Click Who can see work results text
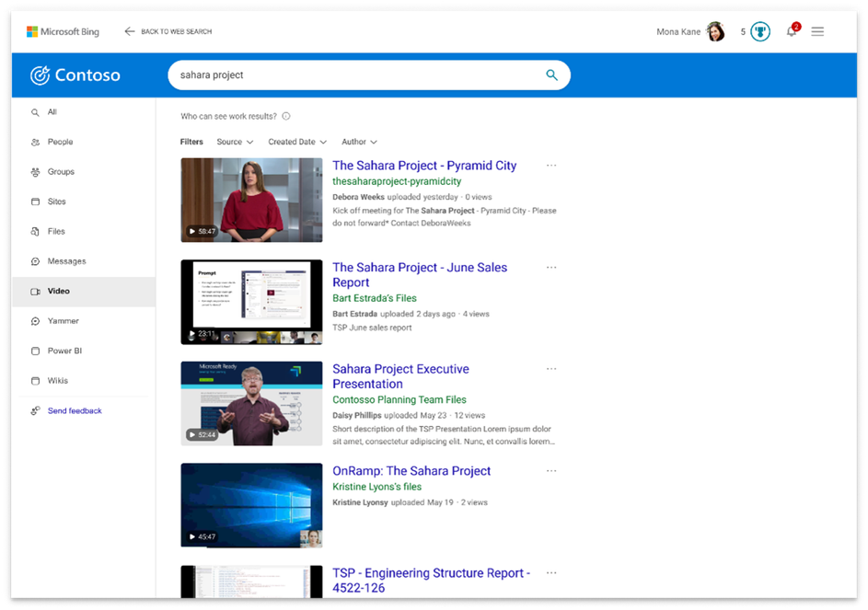The image size is (868, 610). pyautogui.click(x=228, y=116)
